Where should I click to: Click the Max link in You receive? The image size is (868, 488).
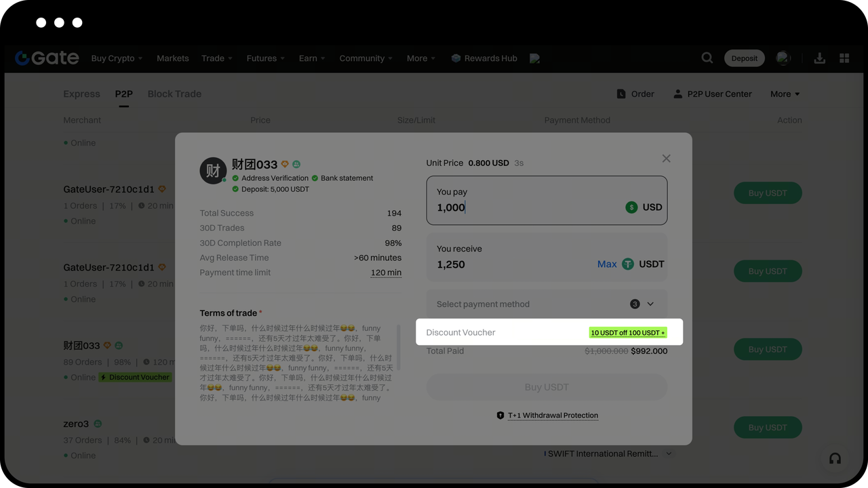click(607, 264)
